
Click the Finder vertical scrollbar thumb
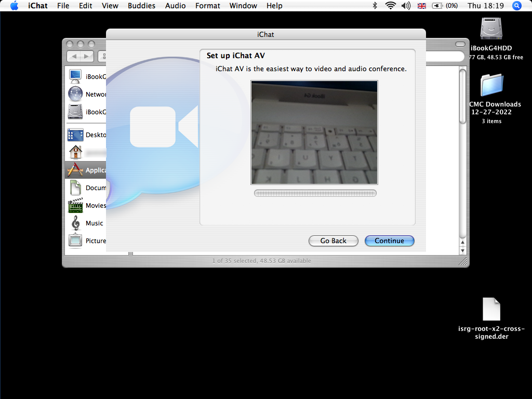pos(462,96)
